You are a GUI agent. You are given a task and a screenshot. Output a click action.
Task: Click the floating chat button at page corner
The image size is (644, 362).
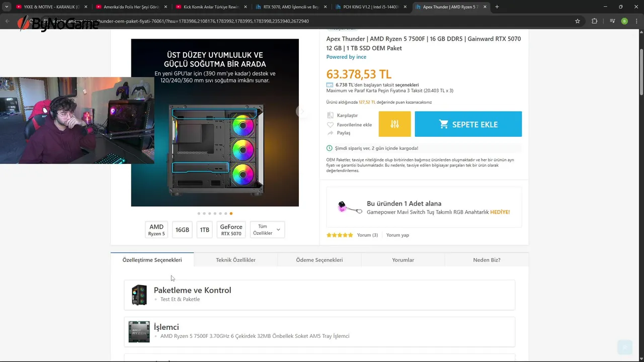(x=624, y=347)
